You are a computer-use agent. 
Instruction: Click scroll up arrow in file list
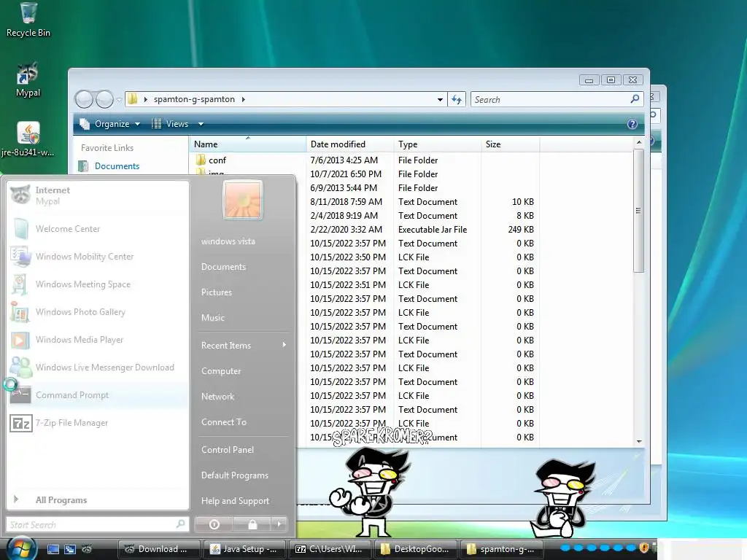tap(639, 142)
